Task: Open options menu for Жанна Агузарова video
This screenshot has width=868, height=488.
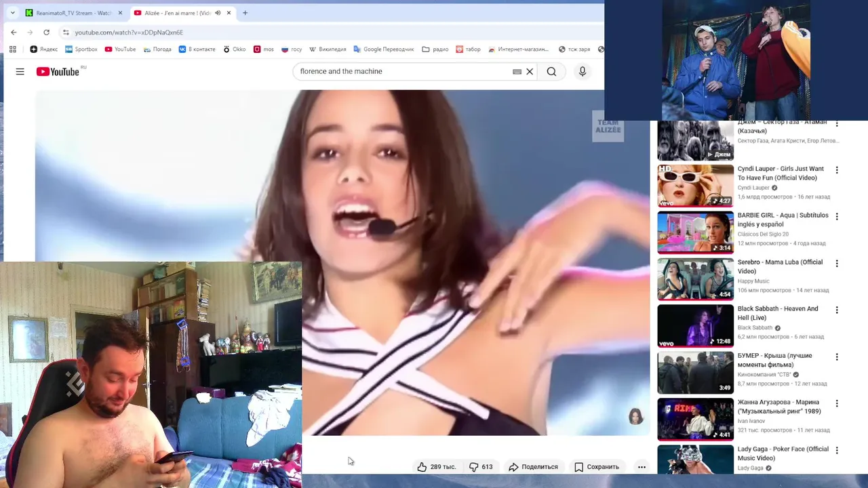Action: pyautogui.click(x=837, y=404)
